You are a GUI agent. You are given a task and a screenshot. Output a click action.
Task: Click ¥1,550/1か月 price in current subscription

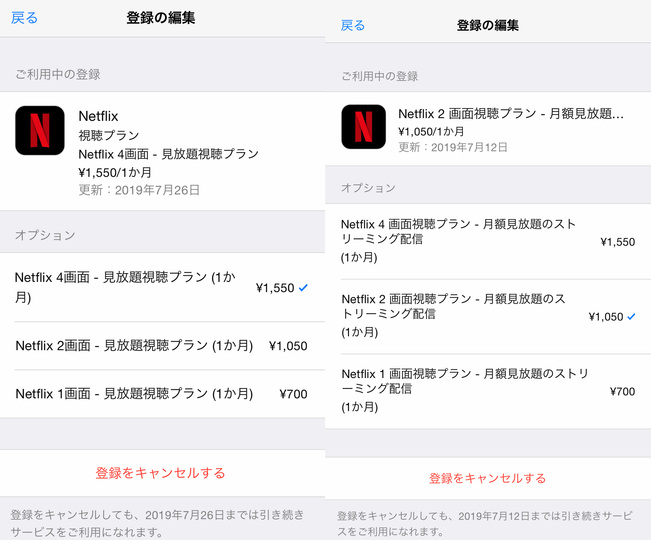[x=115, y=172]
